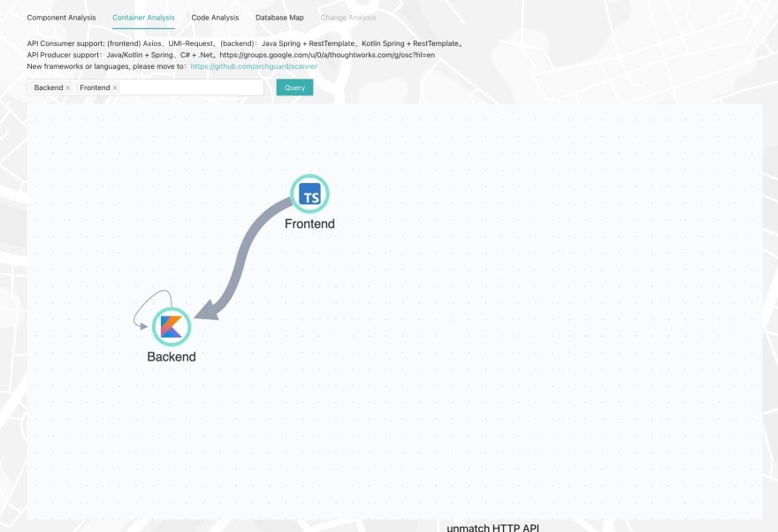Remove the Frontend tag from the filter
Viewport: 778px width, 532px height.
(115, 87)
